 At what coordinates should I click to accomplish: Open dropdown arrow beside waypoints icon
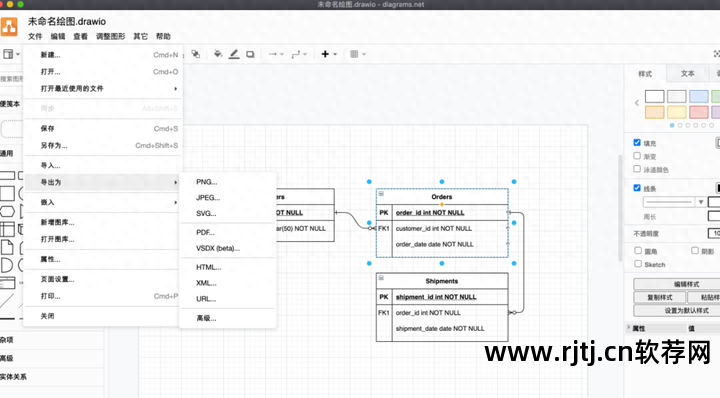click(305, 54)
